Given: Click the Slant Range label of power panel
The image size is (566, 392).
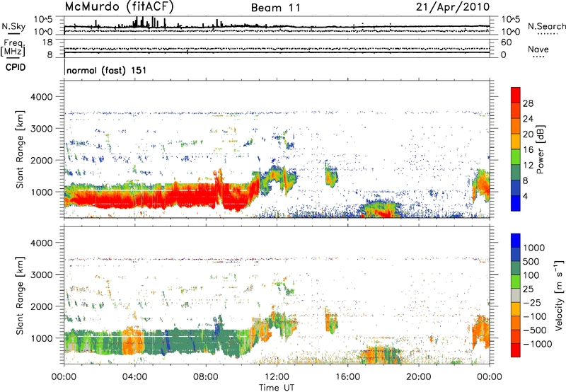Looking at the screenshot, I should pos(20,149).
